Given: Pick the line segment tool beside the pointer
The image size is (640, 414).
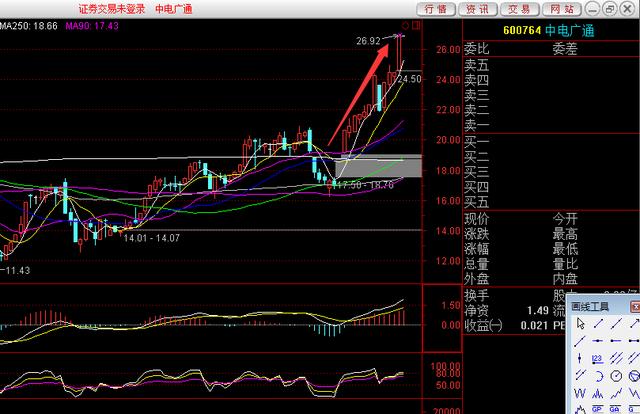Looking at the screenshot, I should 598,324.
